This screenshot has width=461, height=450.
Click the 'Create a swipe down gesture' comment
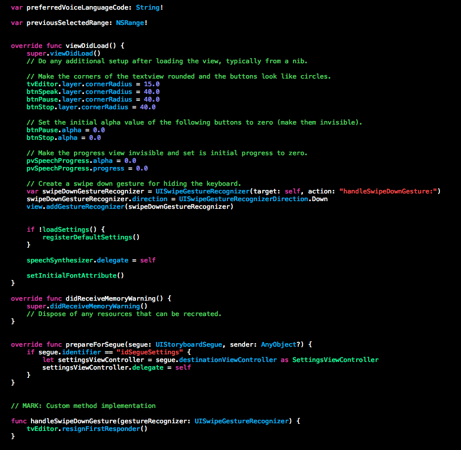(133, 184)
